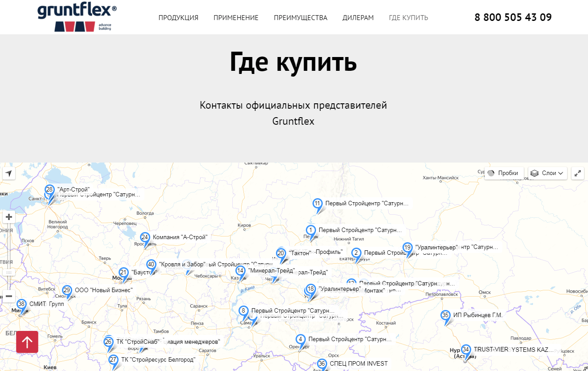
Task: Click the Gruntflex logo
Action: coord(77,18)
